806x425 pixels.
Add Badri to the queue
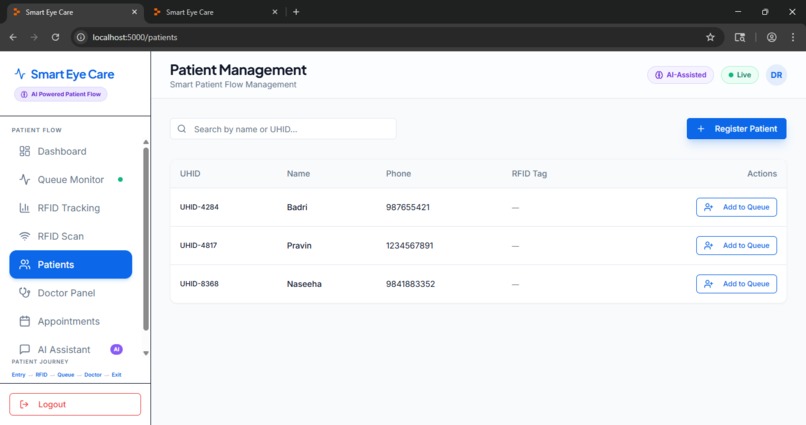(736, 207)
